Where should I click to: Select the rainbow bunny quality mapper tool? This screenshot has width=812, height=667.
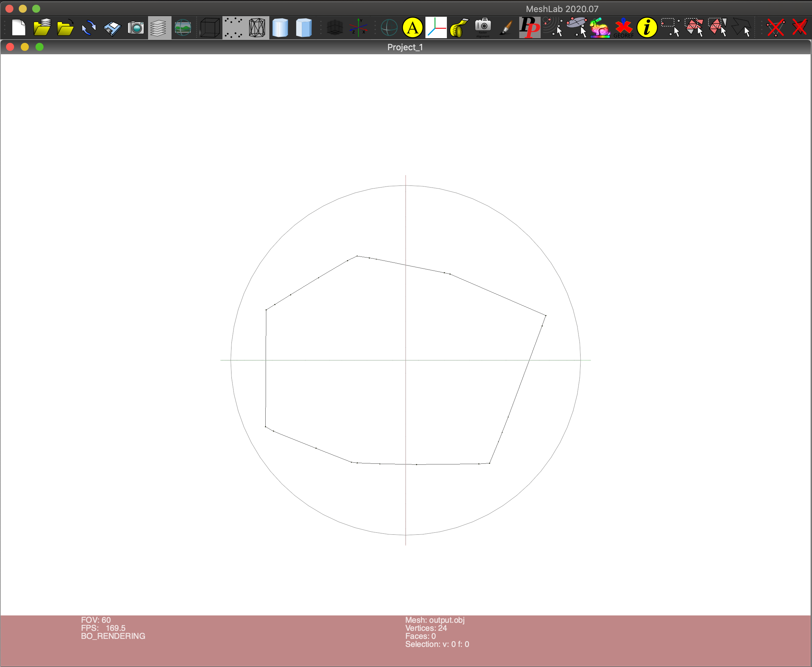(x=600, y=28)
